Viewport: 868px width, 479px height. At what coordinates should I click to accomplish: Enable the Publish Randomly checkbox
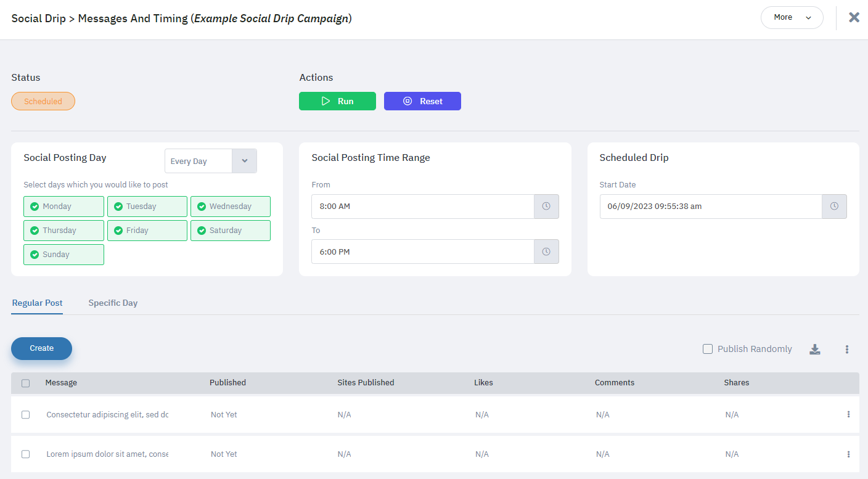pos(708,350)
